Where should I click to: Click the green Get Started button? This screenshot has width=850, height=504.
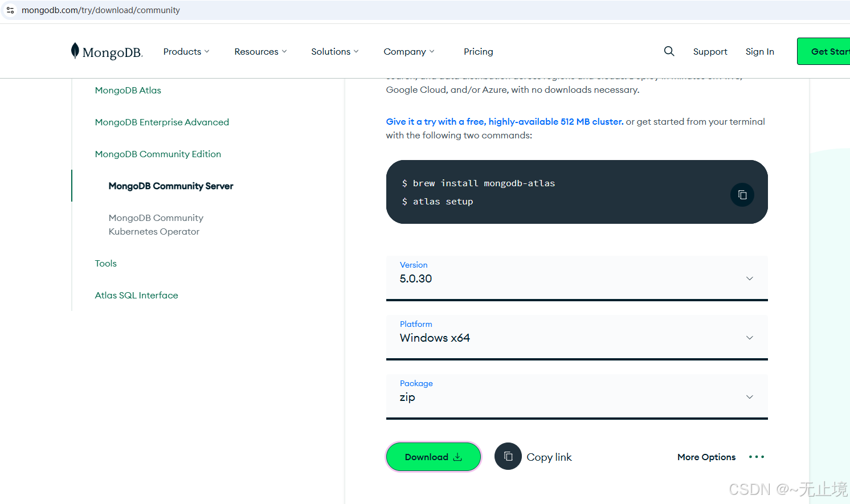pos(824,51)
